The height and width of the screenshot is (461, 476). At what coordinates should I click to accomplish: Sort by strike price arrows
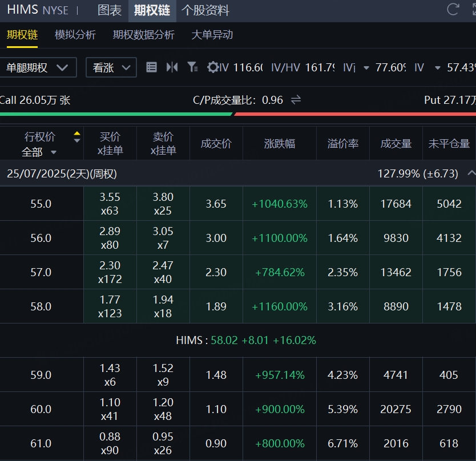(77, 137)
